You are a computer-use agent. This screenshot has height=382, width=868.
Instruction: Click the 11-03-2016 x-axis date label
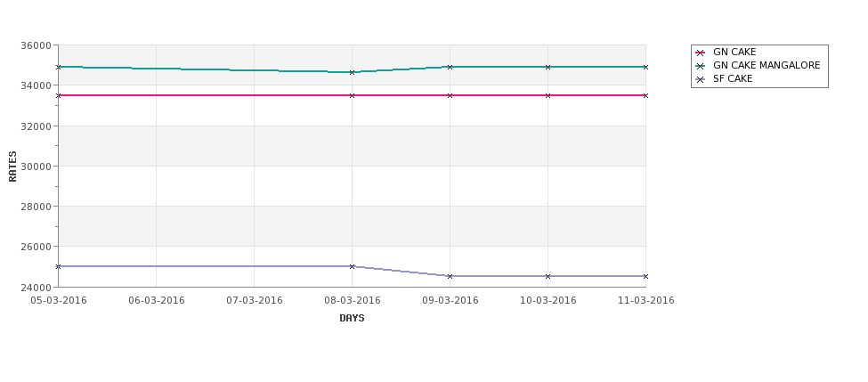click(x=645, y=301)
